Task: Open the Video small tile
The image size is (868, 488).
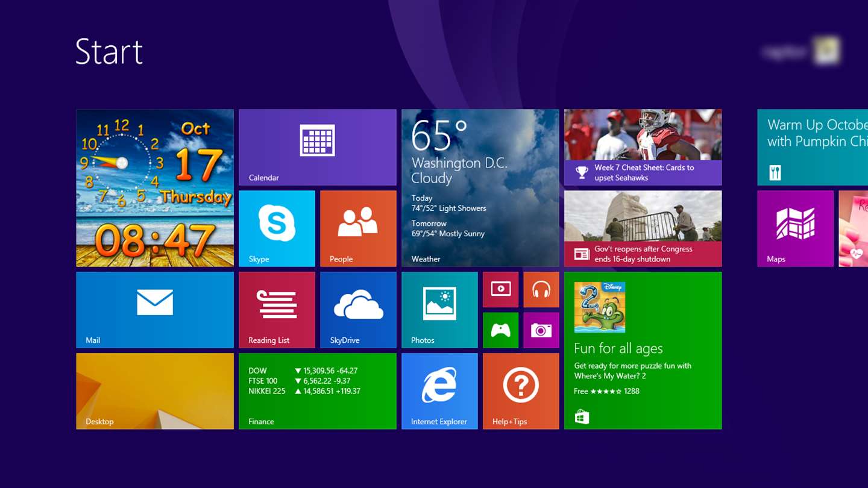Action: click(x=501, y=290)
